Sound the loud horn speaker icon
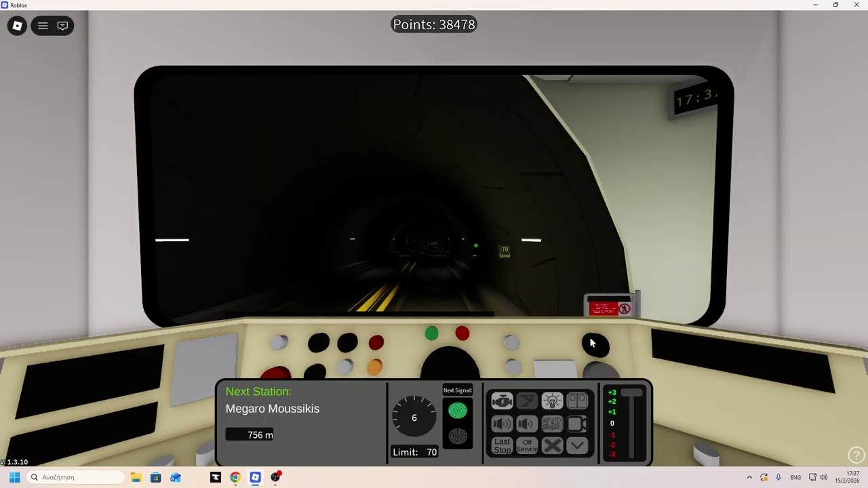Viewport: 868px width, 488px height. point(502,424)
